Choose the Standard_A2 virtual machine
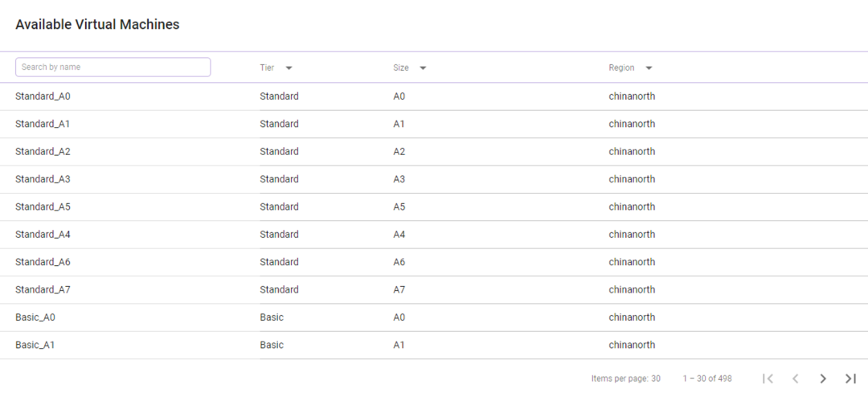Viewport: 868px width, 397px height. (x=43, y=152)
